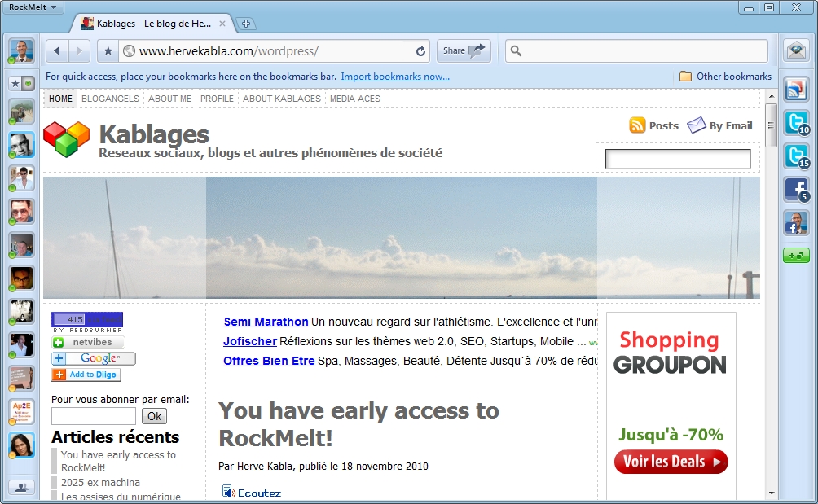Toggle the favorites/online friends filter
The image size is (818, 504).
pos(21,83)
